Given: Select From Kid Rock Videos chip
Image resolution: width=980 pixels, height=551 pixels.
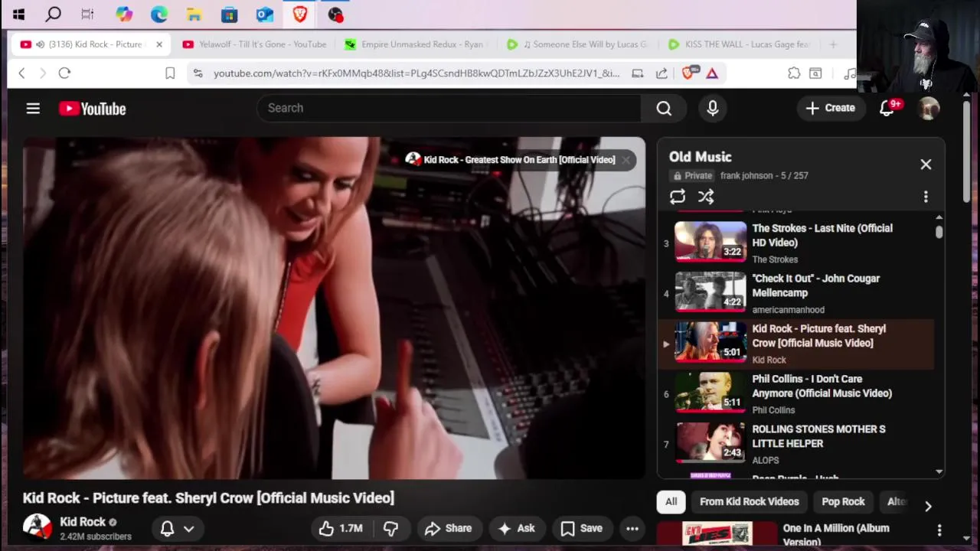Looking at the screenshot, I should [x=750, y=502].
